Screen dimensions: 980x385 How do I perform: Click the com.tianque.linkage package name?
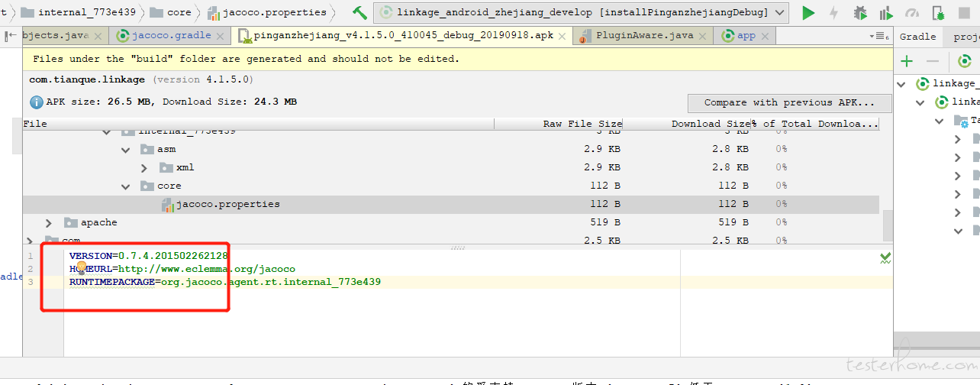pyautogui.click(x=87, y=79)
